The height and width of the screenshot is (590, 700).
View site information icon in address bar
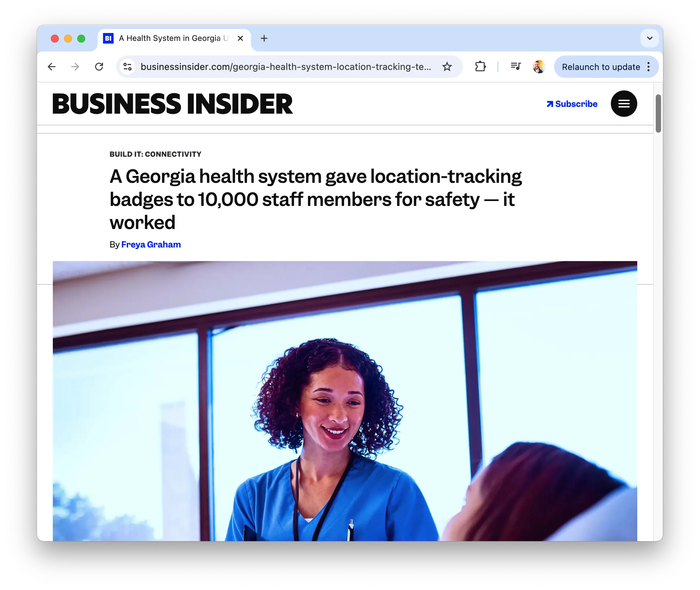127,67
